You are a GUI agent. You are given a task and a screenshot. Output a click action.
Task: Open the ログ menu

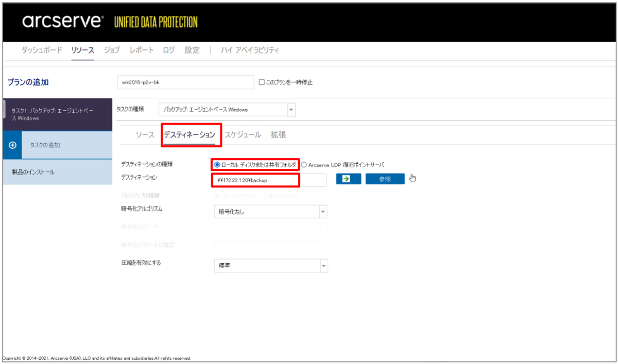coord(169,50)
